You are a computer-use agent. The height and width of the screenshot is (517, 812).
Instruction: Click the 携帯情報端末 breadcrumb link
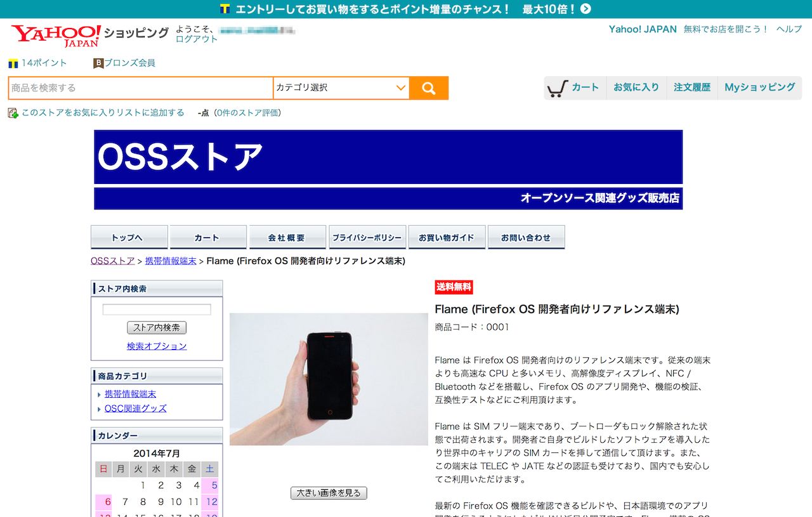(171, 261)
